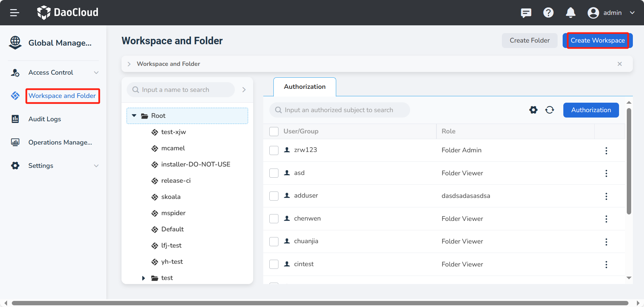This screenshot has width=644, height=307.
Task: Click the notification bell icon
Action: [570, 12]
